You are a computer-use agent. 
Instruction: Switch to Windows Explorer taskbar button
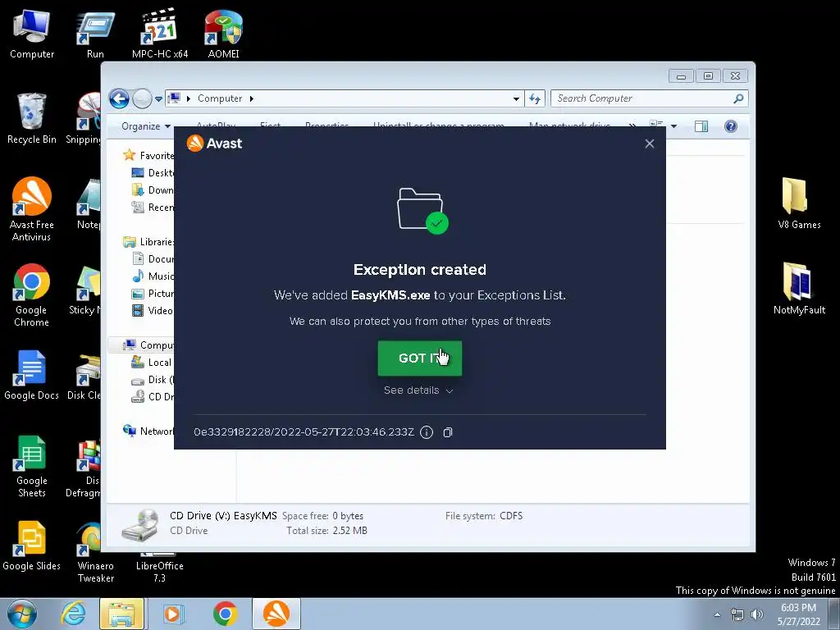point(121,614)
